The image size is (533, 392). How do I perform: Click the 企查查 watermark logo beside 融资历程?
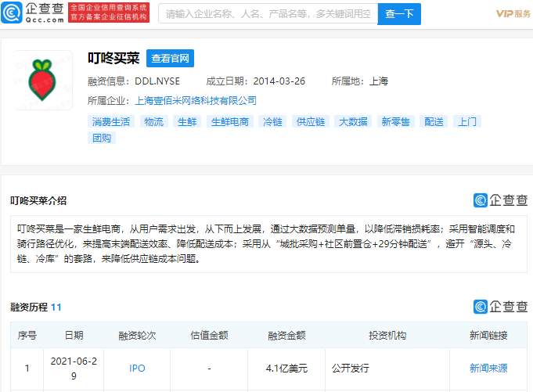[x=500, y=307]
